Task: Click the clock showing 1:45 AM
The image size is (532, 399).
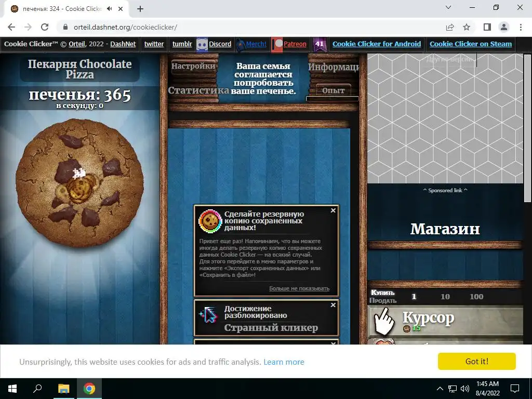Action: point(487,384)
